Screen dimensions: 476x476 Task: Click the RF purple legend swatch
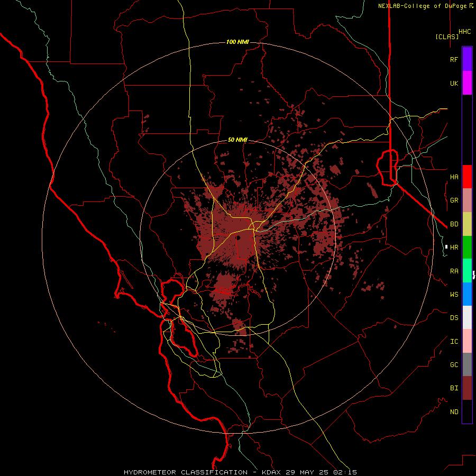[467, 59]
